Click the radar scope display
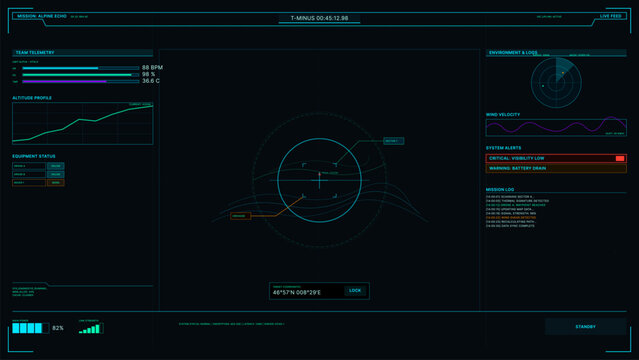639x360 pixels. (x=556, y=83)
